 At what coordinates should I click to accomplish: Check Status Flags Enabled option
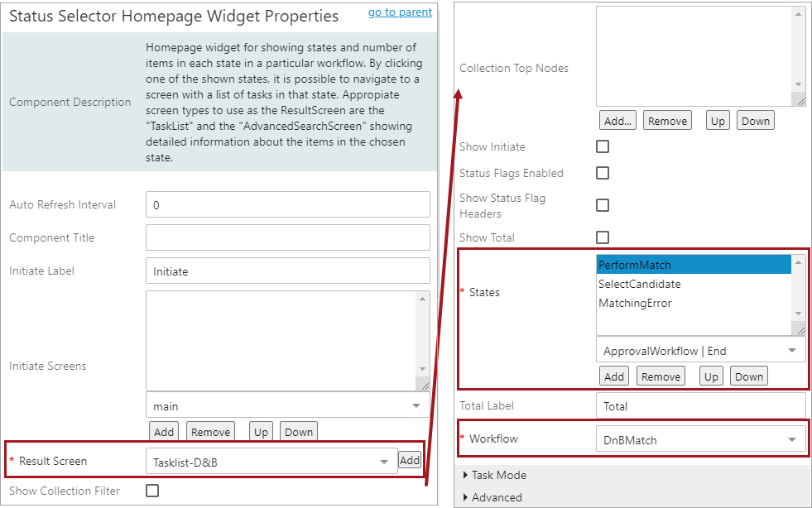[x=603, y=173]
